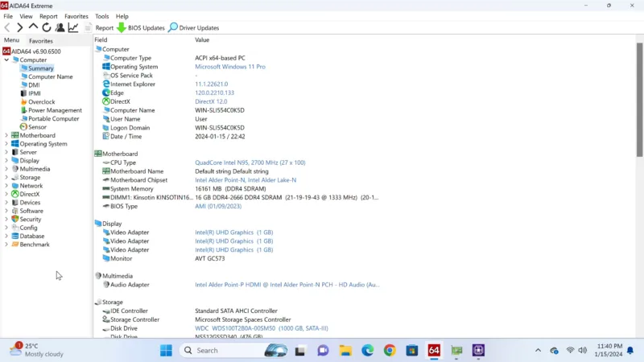
Task: Click the QuadCore Intel N95 link
Action: coord(250,162)
